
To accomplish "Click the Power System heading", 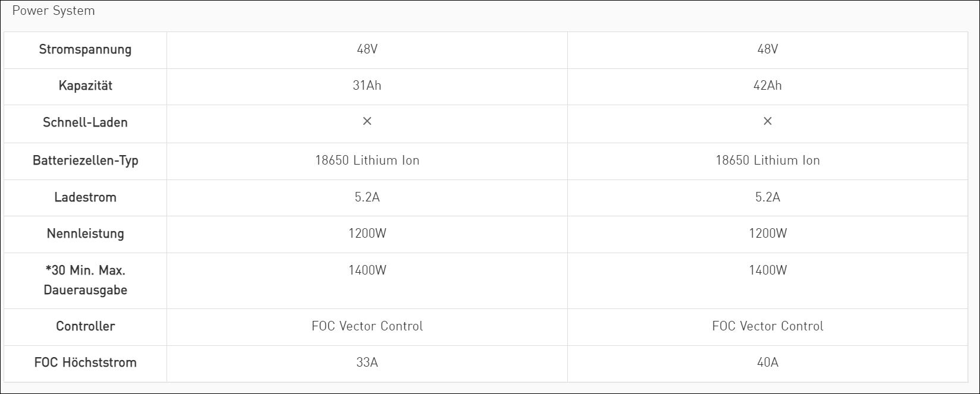I will pos(54,11).
